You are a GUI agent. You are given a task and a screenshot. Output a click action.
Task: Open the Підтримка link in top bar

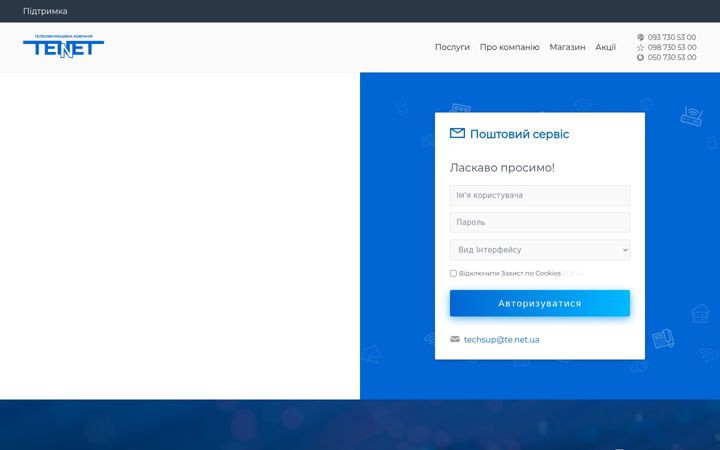point(45,11)
